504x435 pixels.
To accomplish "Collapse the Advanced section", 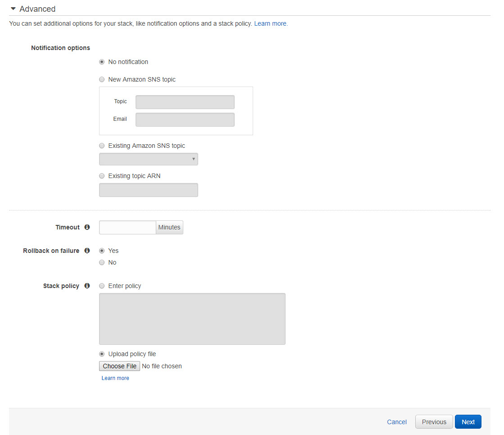I will [13, 9].
